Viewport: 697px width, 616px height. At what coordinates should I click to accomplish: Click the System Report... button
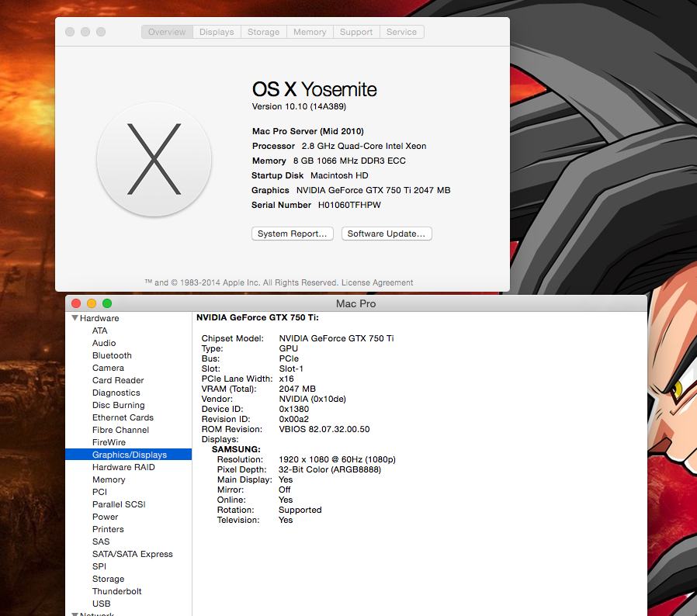point(293,234)
